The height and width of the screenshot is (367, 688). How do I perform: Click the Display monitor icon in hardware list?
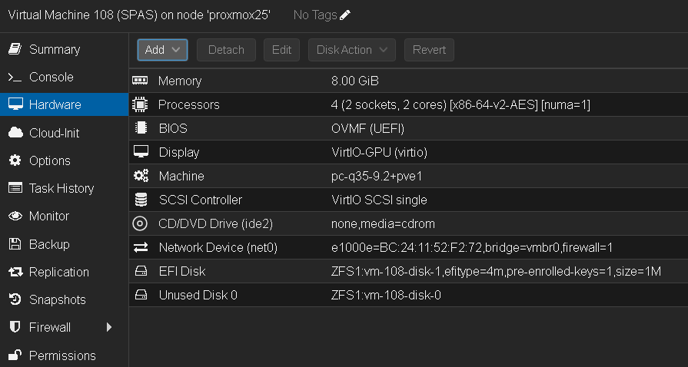point(140,152)
